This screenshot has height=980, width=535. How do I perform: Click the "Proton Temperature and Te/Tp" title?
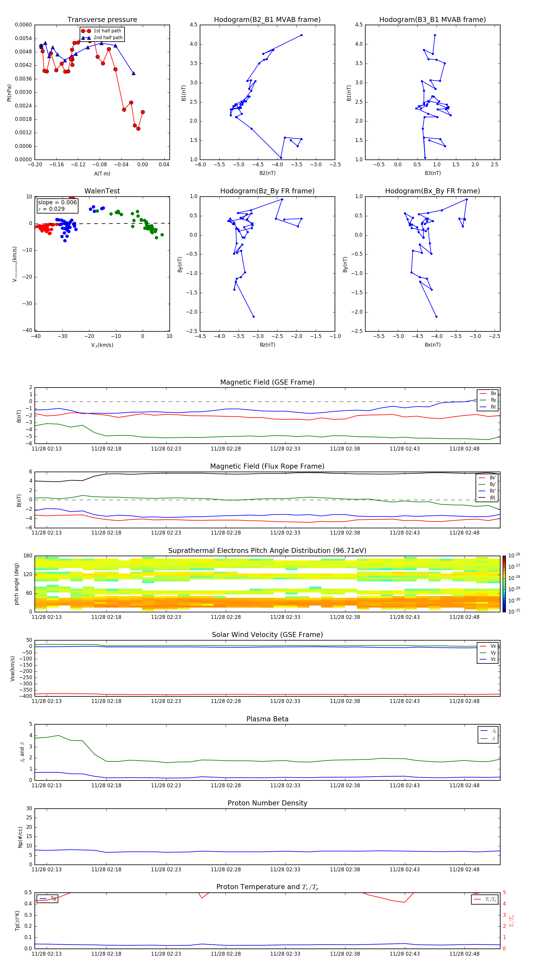267,887
